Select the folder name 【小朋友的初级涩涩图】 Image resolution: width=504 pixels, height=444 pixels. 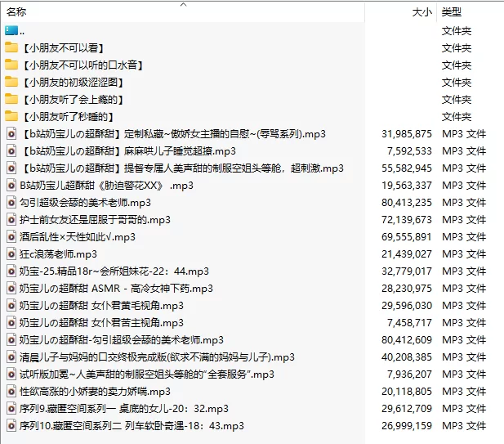(x=73, y=83)
